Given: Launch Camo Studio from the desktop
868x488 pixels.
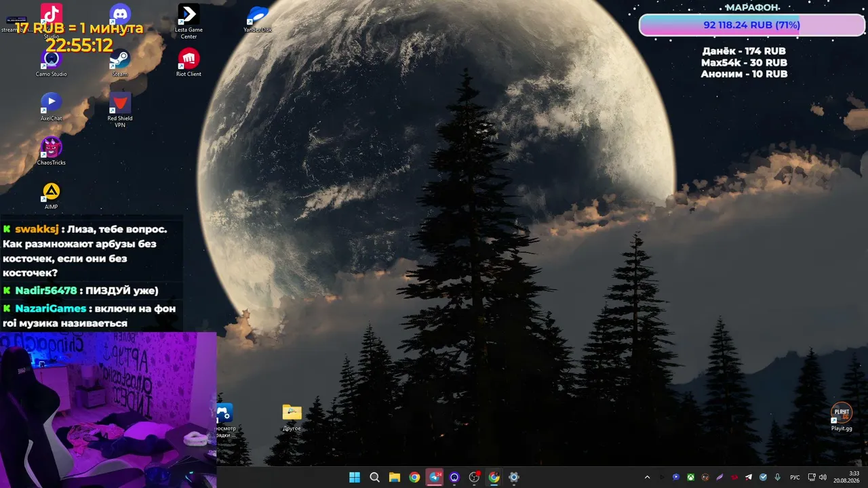Looking at the screenshot, I should tap(52, 63).
